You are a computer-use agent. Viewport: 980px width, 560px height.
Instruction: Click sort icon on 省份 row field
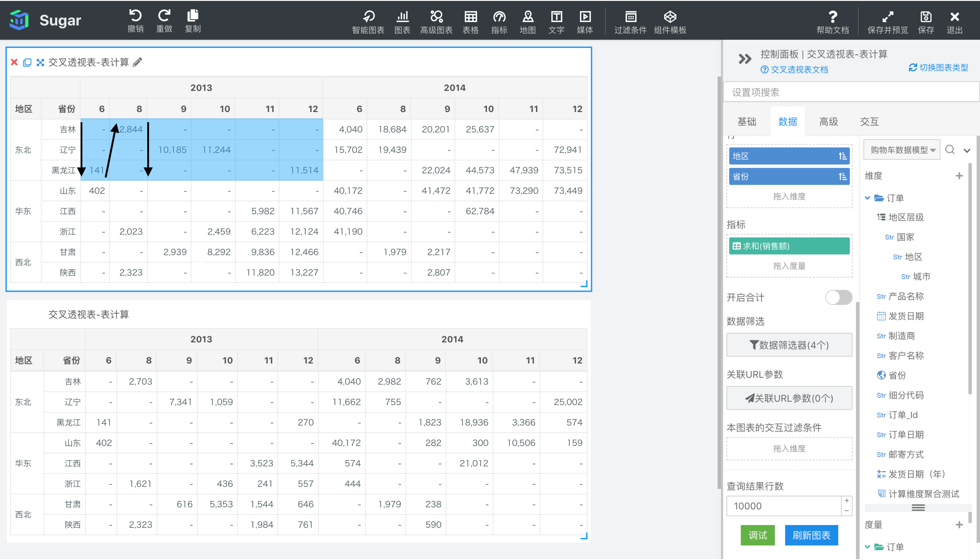pos(842,177)
